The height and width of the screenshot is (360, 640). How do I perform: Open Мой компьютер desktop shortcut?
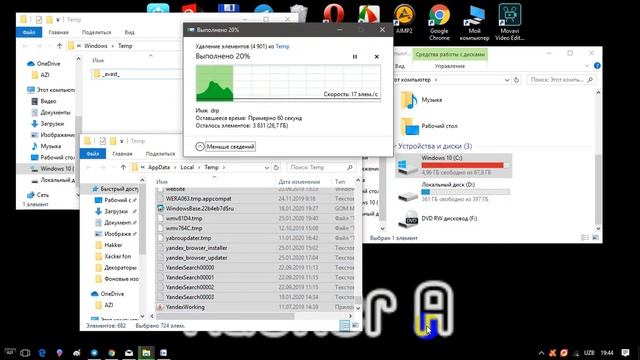point(474,22)
